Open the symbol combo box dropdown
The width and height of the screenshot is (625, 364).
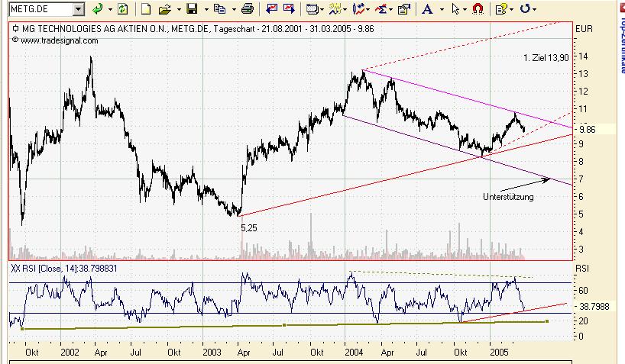tap(79, 8)
